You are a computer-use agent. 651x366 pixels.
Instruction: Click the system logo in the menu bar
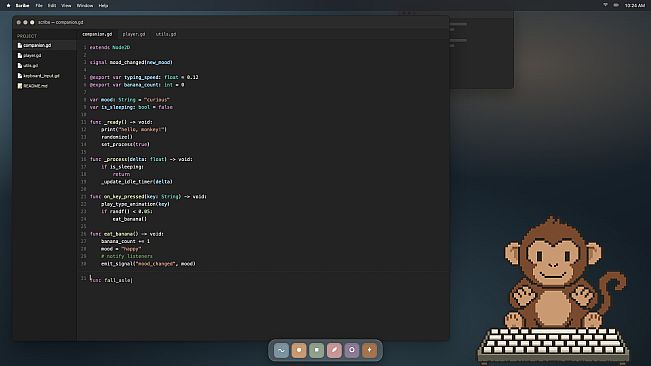[x=8, y=5]
